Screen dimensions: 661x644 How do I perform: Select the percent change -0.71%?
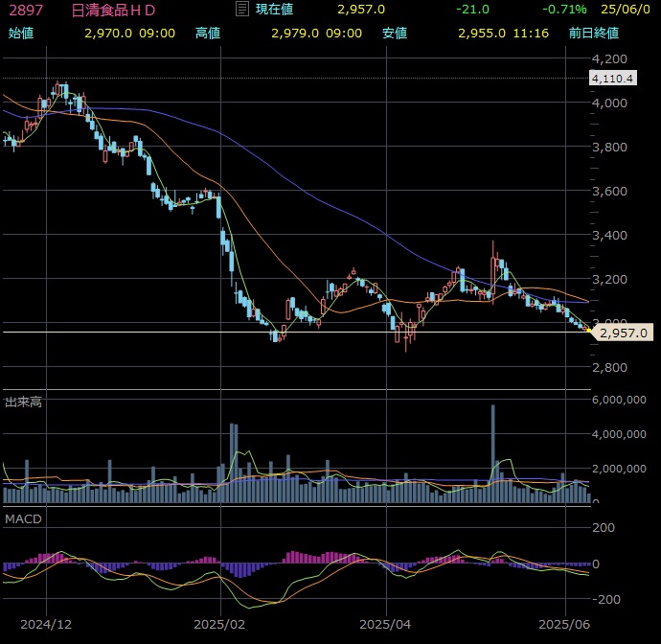(564, 10)
